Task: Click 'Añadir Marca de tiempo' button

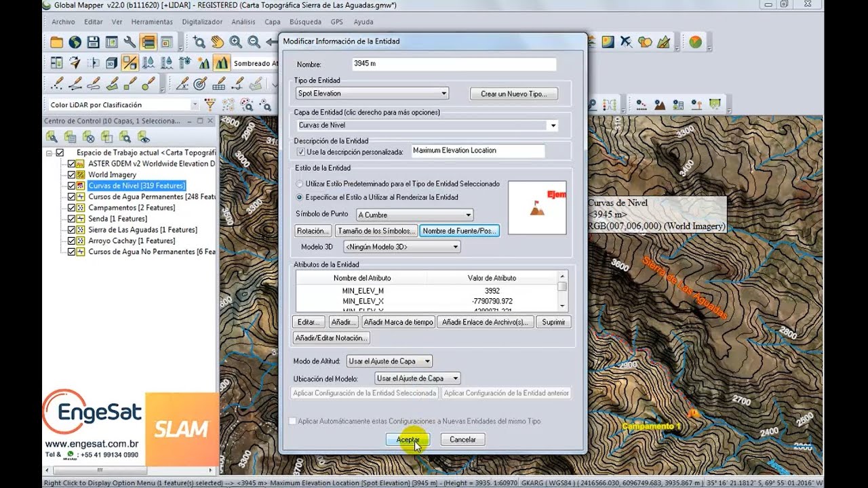Action: click(398, 322)
